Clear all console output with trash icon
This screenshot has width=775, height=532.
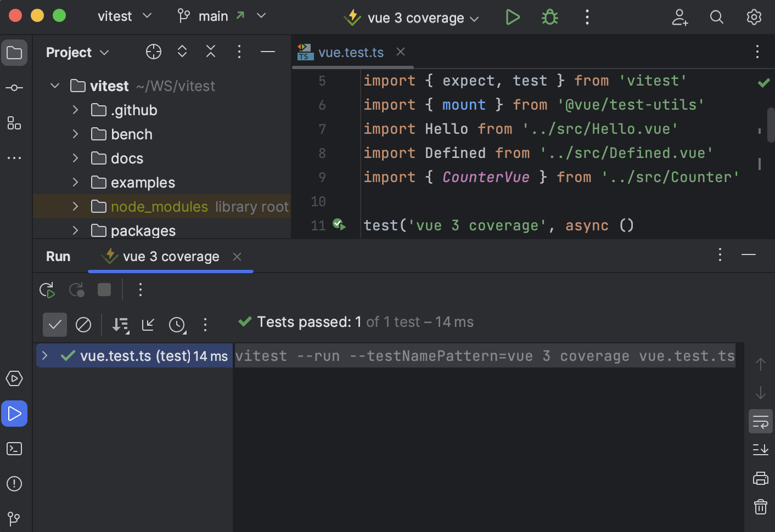(x=760, y=506)
